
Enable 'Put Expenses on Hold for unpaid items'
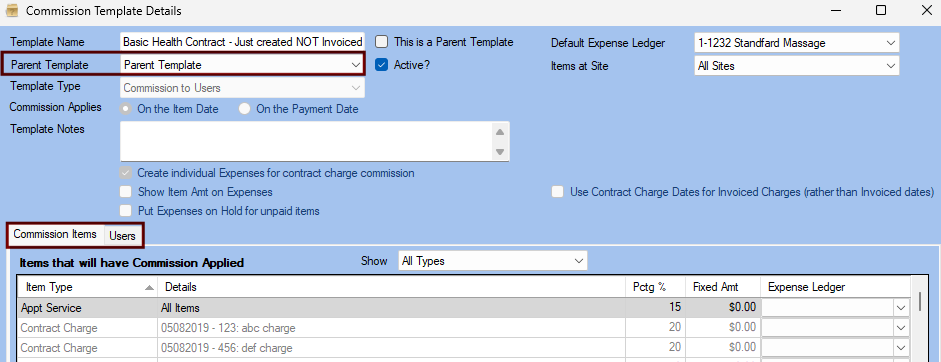point(125,211)
